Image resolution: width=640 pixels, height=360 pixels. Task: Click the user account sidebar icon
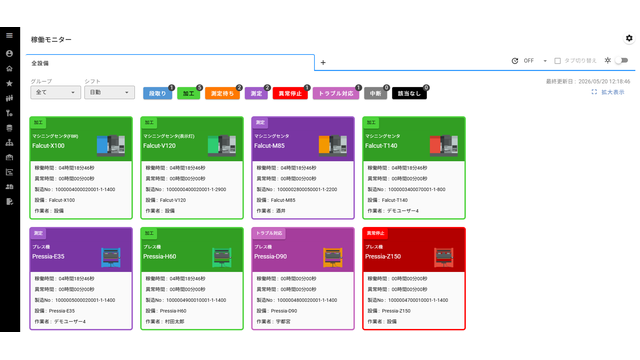(x=9, y=53)
